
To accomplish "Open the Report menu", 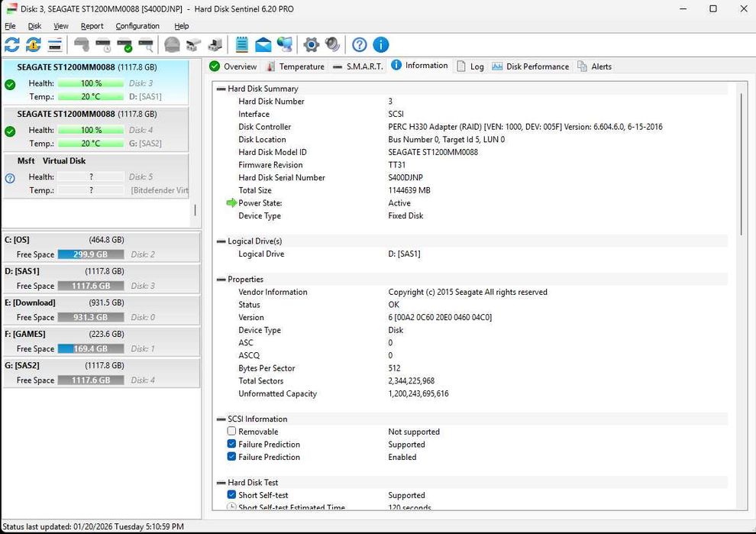I will pos(92,26).
